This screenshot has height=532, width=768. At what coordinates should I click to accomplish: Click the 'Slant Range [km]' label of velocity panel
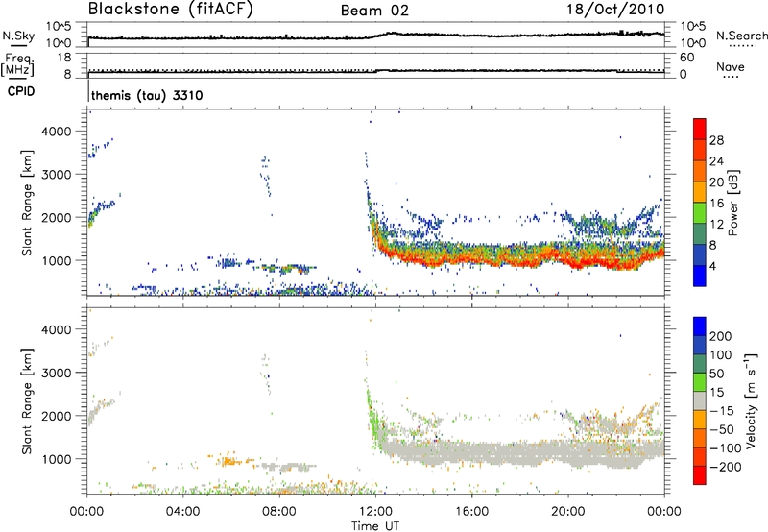point(27,401)
